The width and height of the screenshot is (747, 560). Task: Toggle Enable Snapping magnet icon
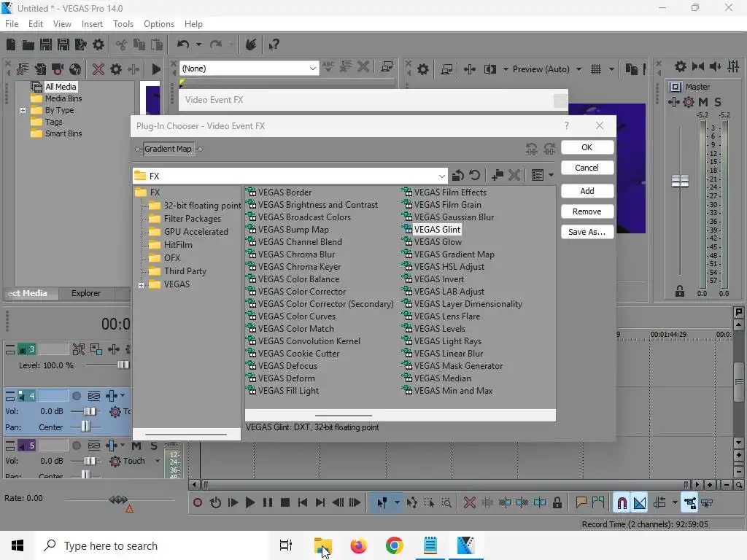click(622, 502)
